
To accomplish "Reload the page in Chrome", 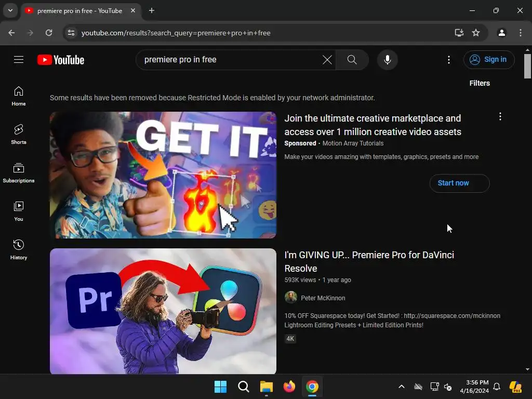I will pyautogui.click(x=49, y=33).
